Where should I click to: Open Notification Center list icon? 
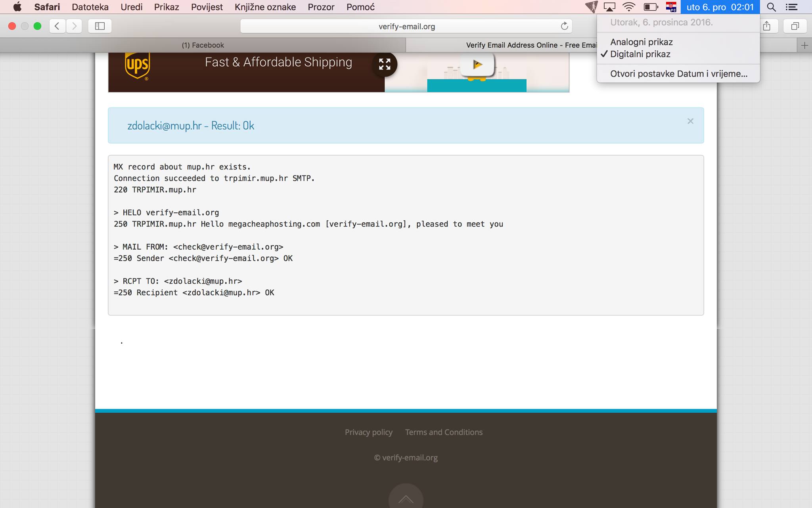[791, 7]
